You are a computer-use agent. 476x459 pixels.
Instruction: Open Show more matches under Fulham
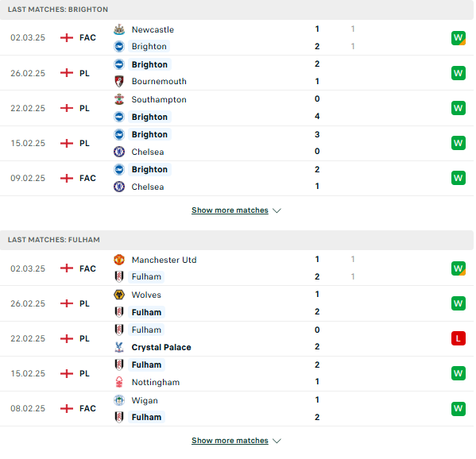coord(230,441)
